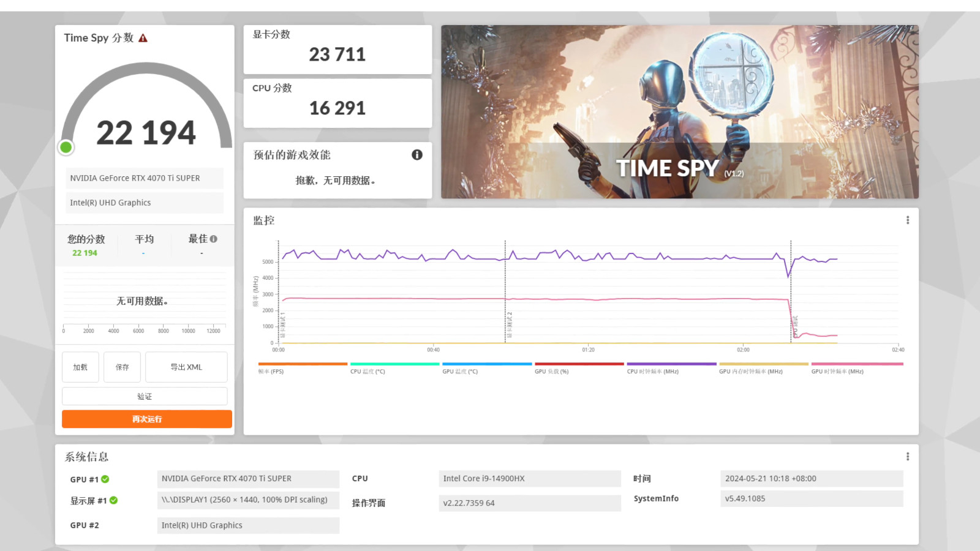Viewport: 980px width, 551px height.
Task: Click the warning triangle next to Time Spy 分数
Action: pyautogui.click(x=143, y=38)
